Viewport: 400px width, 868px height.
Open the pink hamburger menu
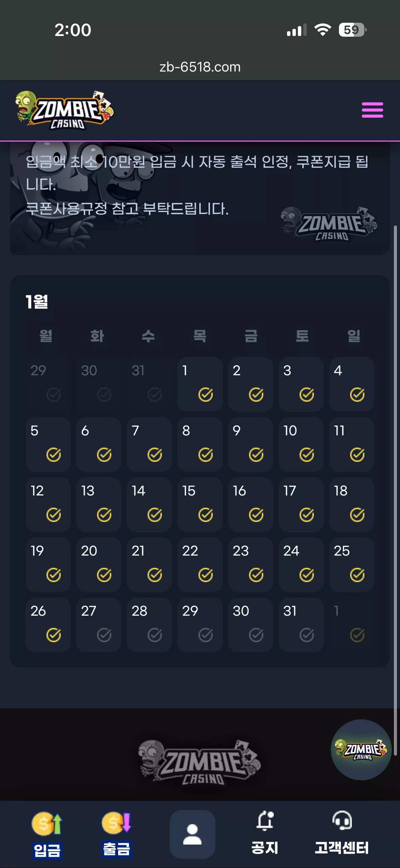click(372, 110)
